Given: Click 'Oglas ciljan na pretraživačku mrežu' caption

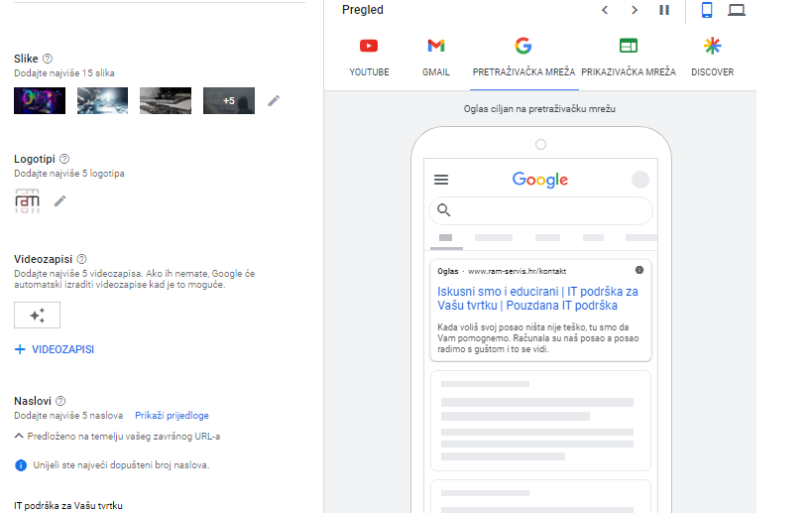Looking at the screenshot, I should [x=539, y=109].
